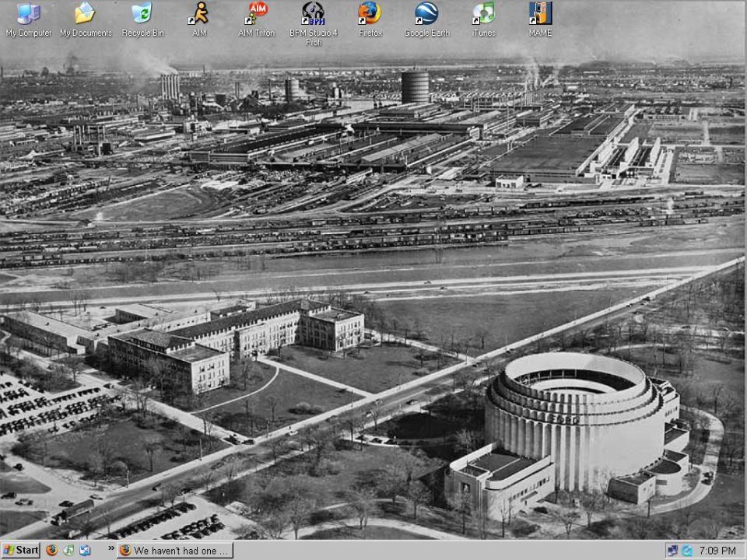The width and height of the screenshot is (747, 560).
Task: Select the Firefox desktop shortcut
Action: click(x=370, y=19)
